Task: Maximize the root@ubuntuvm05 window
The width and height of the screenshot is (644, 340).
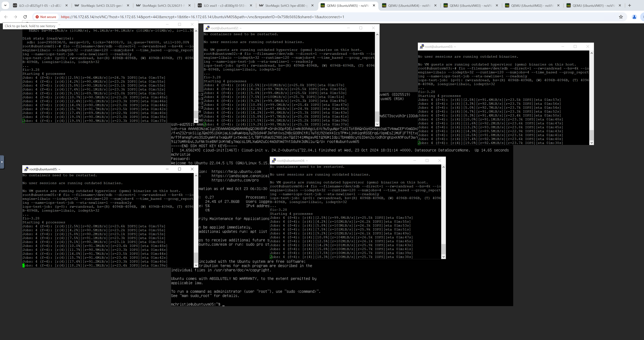Action: [179, 169]
